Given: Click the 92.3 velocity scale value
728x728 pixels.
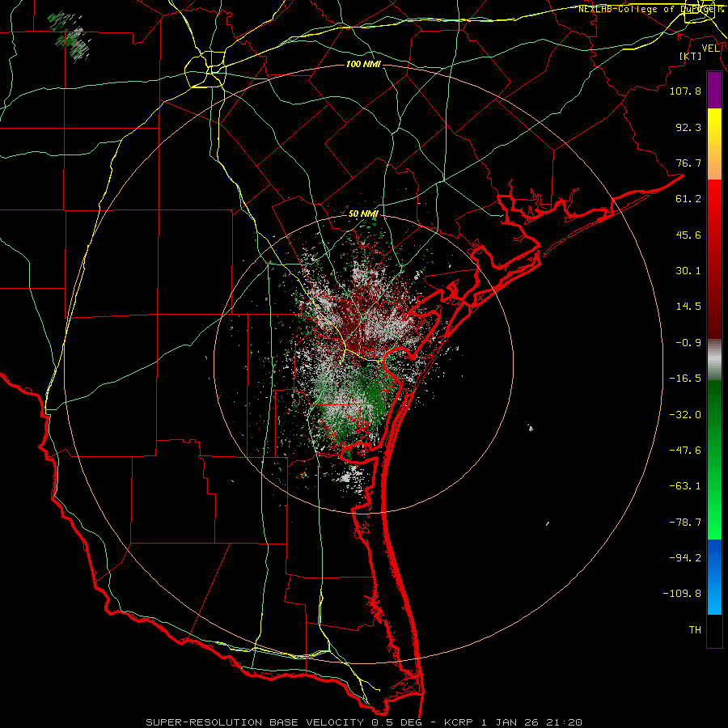Looking at the screenshot, I should pos(688,127).
